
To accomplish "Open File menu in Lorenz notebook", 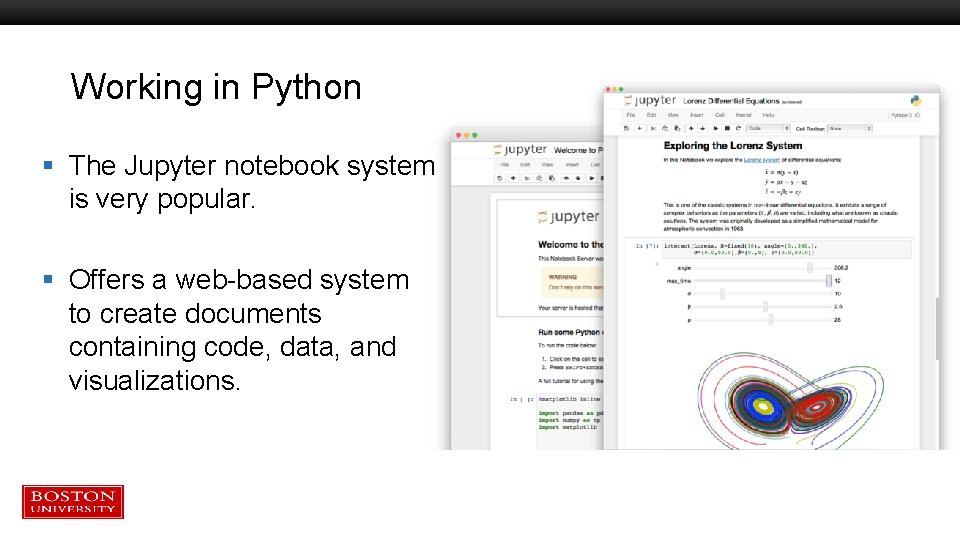I will point(631,115).
